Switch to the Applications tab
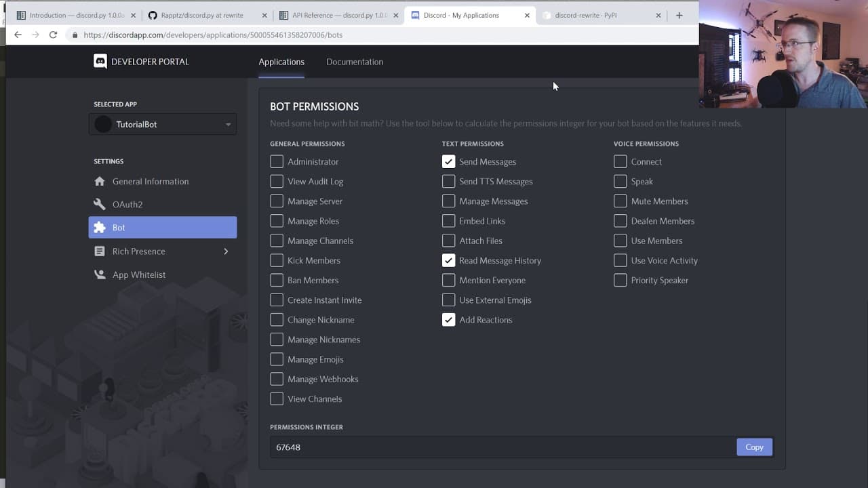 (281, 62)
